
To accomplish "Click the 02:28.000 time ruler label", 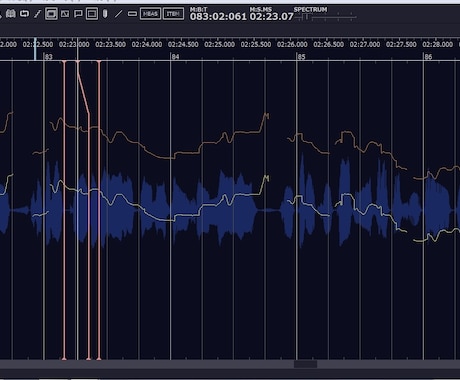I will pyautogui.click(x=438, y=44).
